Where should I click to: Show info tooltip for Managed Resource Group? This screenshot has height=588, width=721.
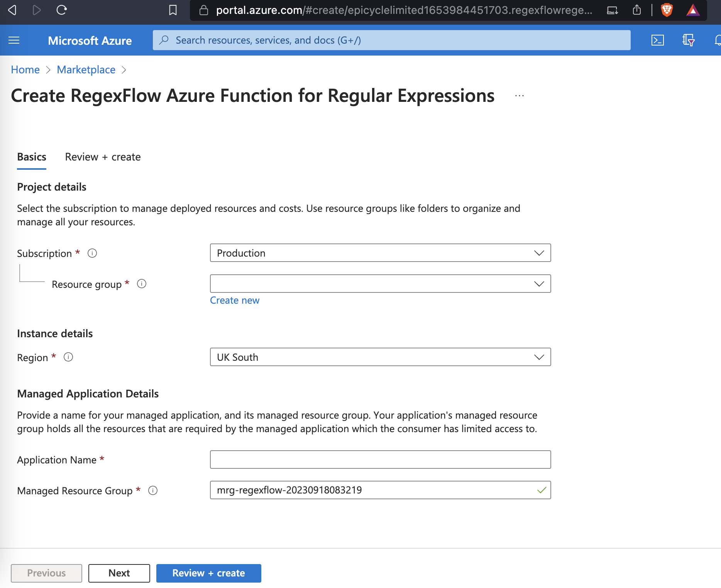coord(153,490)
